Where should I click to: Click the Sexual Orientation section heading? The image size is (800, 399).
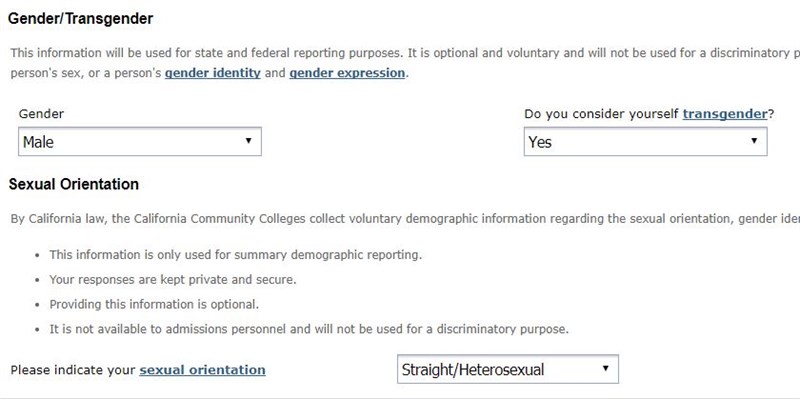[x=73, y=184]
